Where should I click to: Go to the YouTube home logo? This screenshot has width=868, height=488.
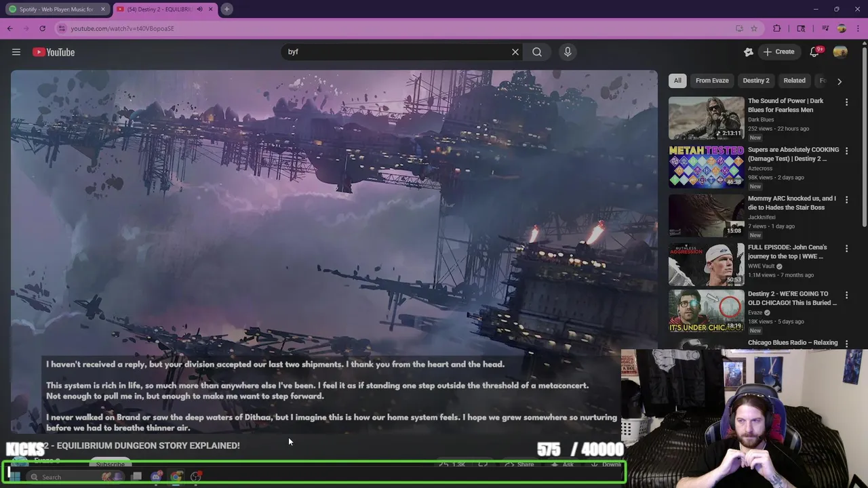(x=54, y=52)
